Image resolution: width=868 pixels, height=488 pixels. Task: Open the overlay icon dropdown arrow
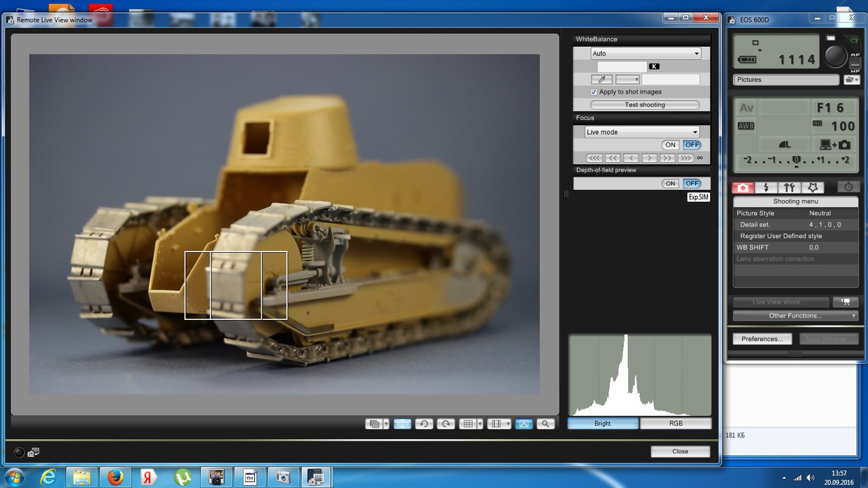(x=386, y=424)
